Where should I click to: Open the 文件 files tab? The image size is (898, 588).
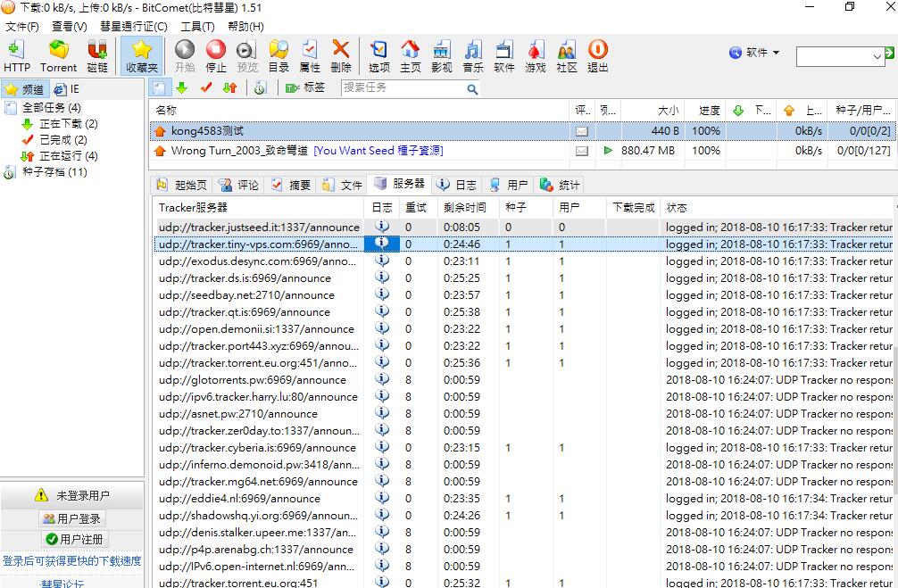coord(342,185)
